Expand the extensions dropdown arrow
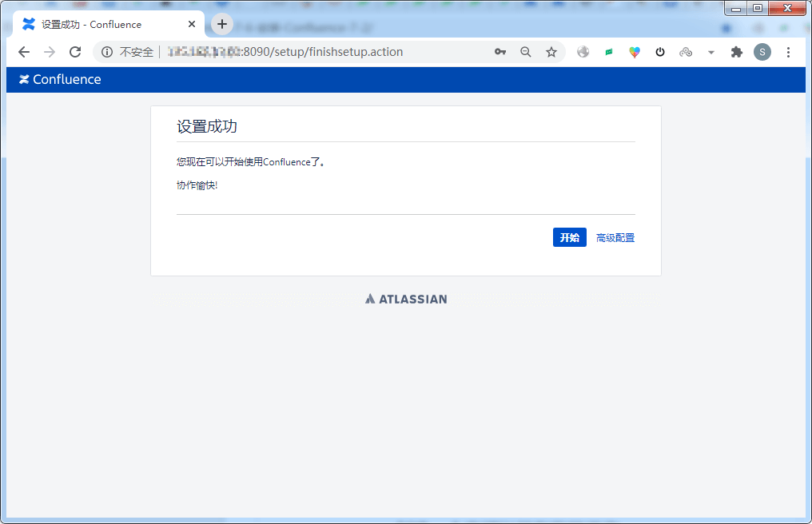This screenshot has height=524, width=812. (x=711, y=52)
